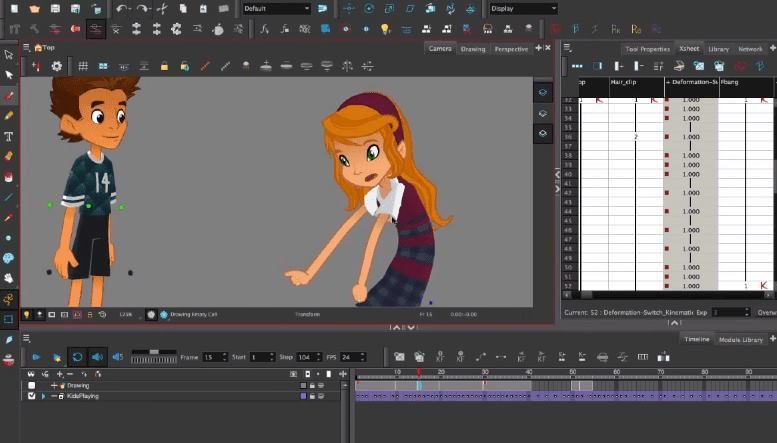Select the Brush tool in left toolbar
The image size is (777, 443).
click(8, 96)
